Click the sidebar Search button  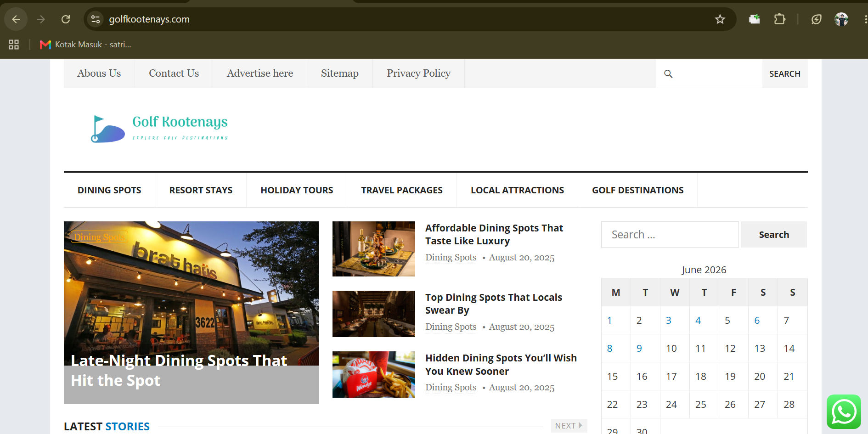pos(774,235)
